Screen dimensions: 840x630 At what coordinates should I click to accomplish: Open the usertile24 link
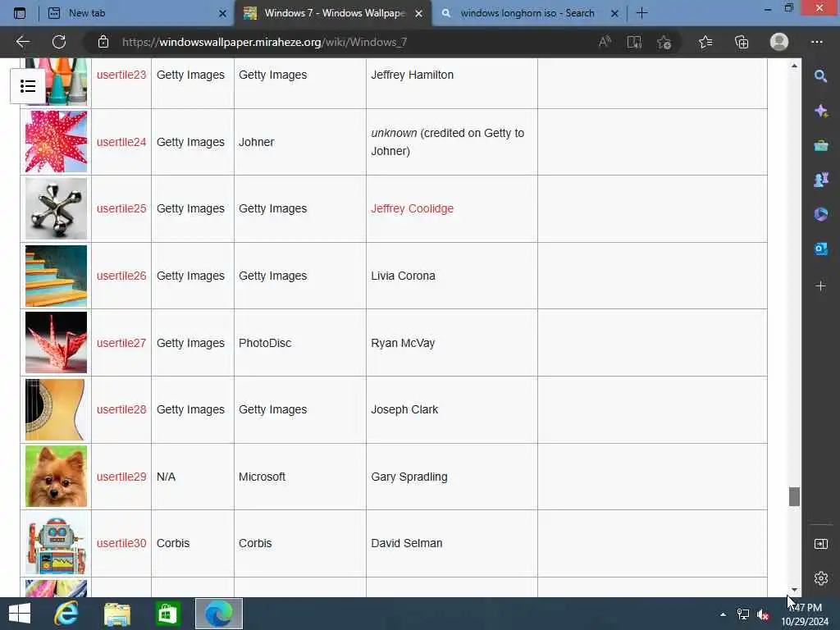tap(121, 142)
